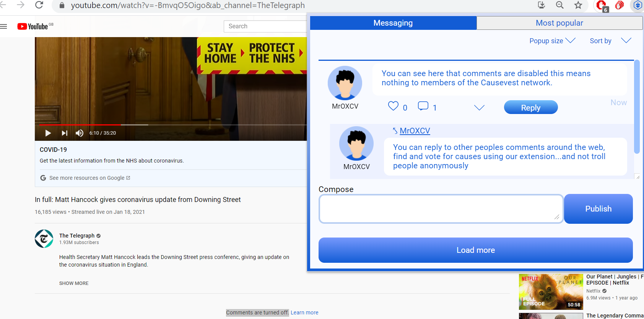Load more comments
The width and height of the screenshot is (644, 319).
(x=476, y=250)
